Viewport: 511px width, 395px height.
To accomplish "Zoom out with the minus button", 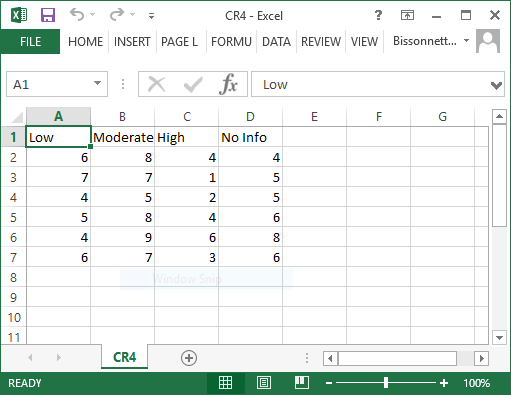I will (329, 383).
